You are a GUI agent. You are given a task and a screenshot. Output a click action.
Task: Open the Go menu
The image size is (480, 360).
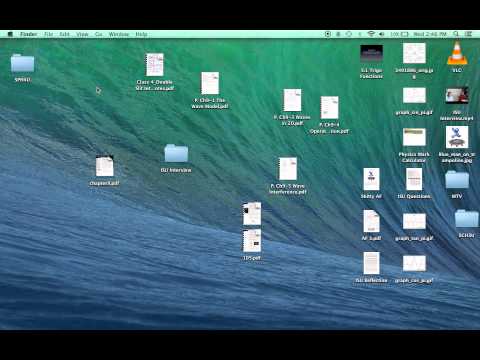point(99,34)
